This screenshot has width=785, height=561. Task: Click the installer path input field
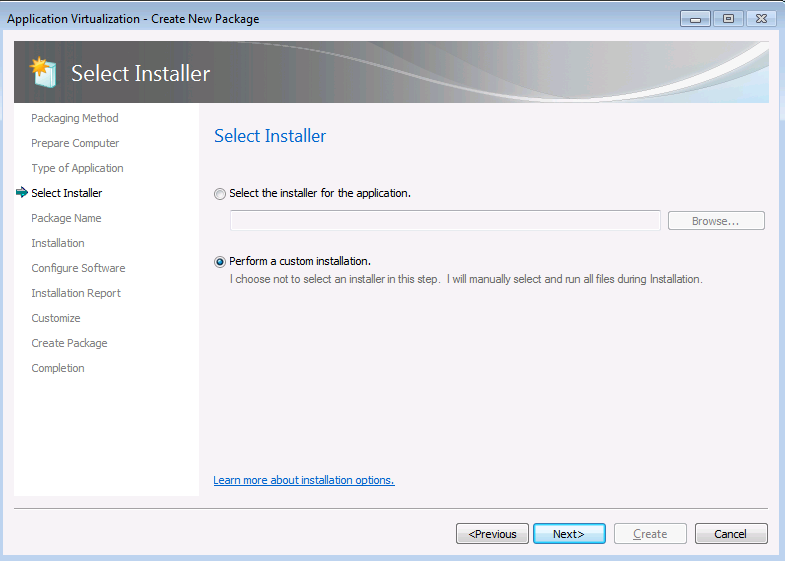point(445,221)
